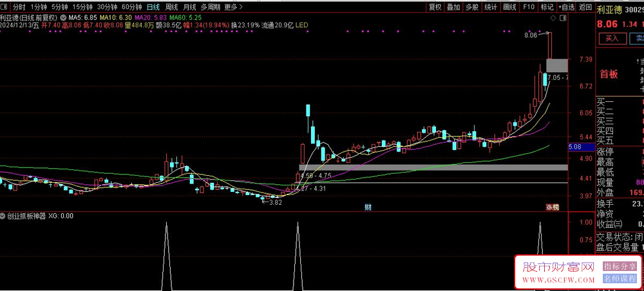Toggle the right info panel icon

[x=564, y=17]
